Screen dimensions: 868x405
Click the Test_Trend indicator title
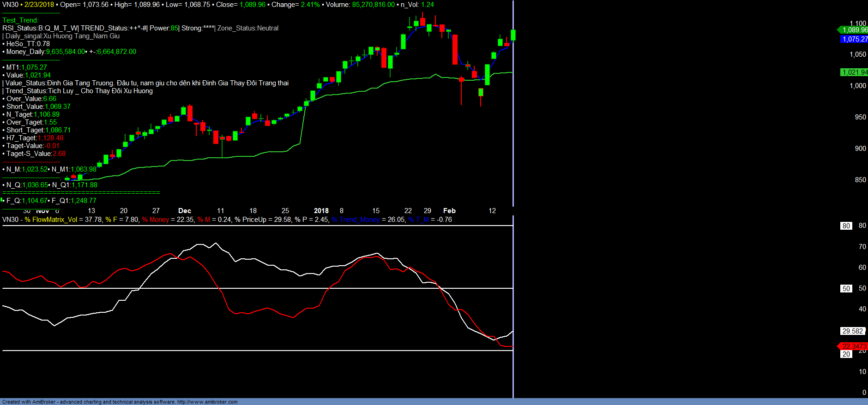point(20,20)
